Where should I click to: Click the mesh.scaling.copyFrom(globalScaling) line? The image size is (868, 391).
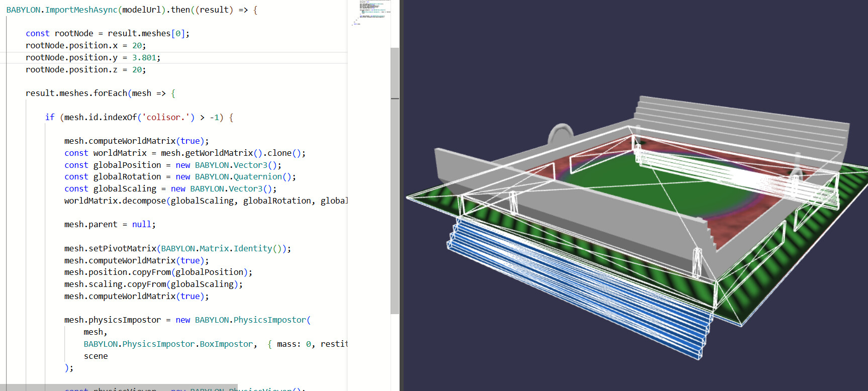153,284
